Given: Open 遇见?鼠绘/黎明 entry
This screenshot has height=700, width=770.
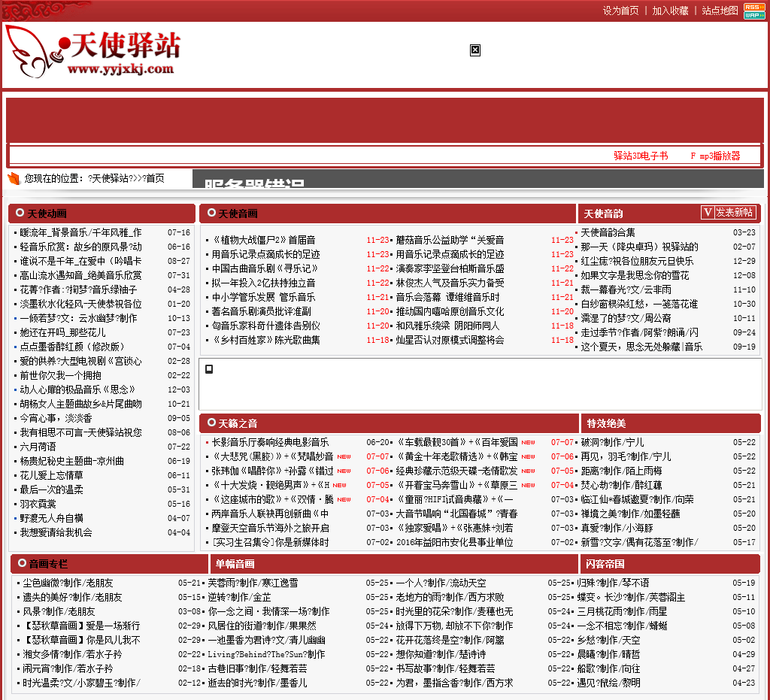Looking at the screenshot, I should coord(609,682).
